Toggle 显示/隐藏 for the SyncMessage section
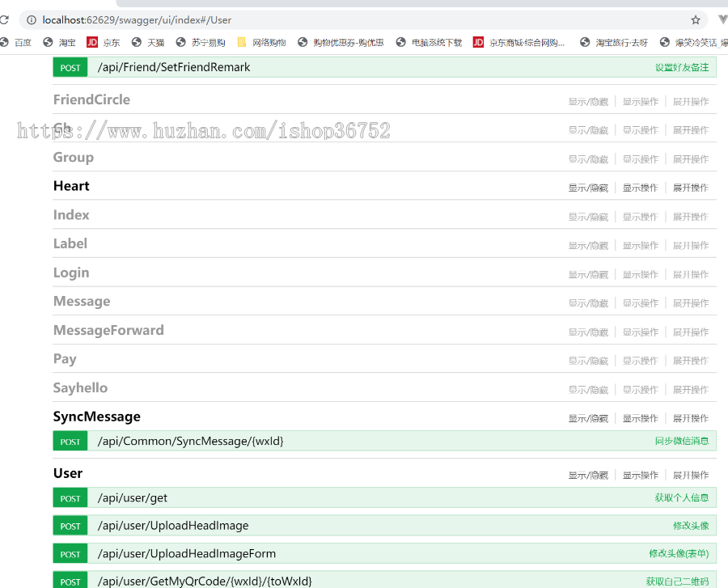This screenshot has height=588, width=728. 588,418
